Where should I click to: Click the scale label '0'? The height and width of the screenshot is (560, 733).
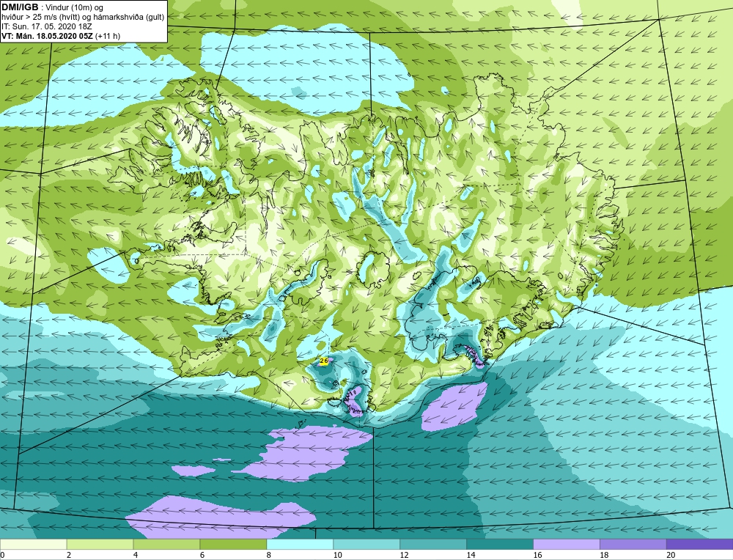pyautogui.click(x=2, y=556)
